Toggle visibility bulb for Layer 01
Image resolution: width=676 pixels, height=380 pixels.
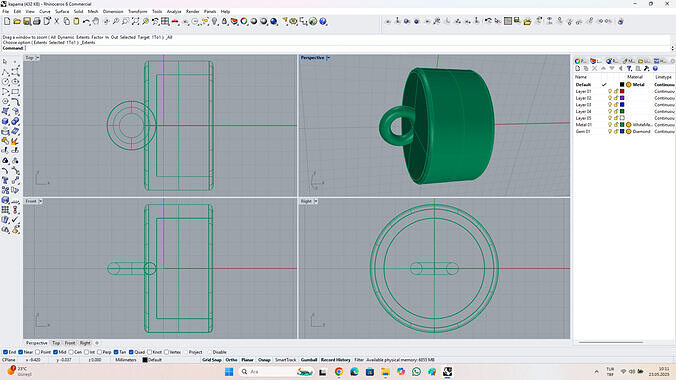[x=610, y=91]
